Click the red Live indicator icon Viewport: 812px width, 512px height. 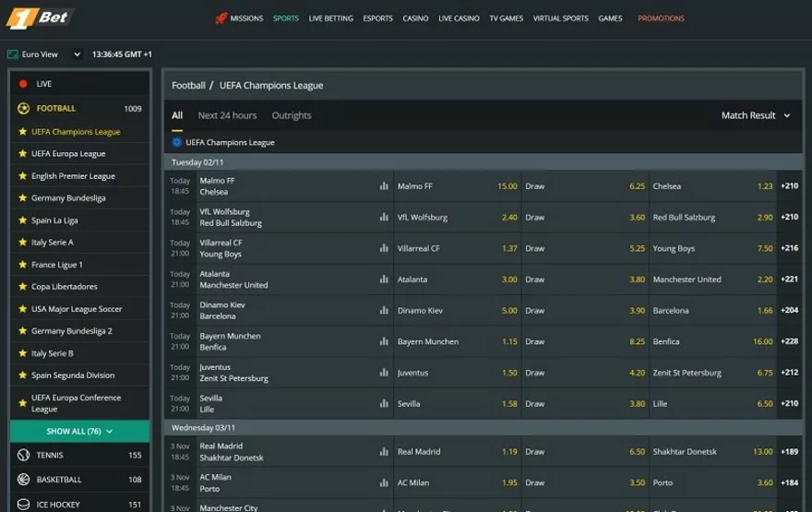[x=24, y=84]
